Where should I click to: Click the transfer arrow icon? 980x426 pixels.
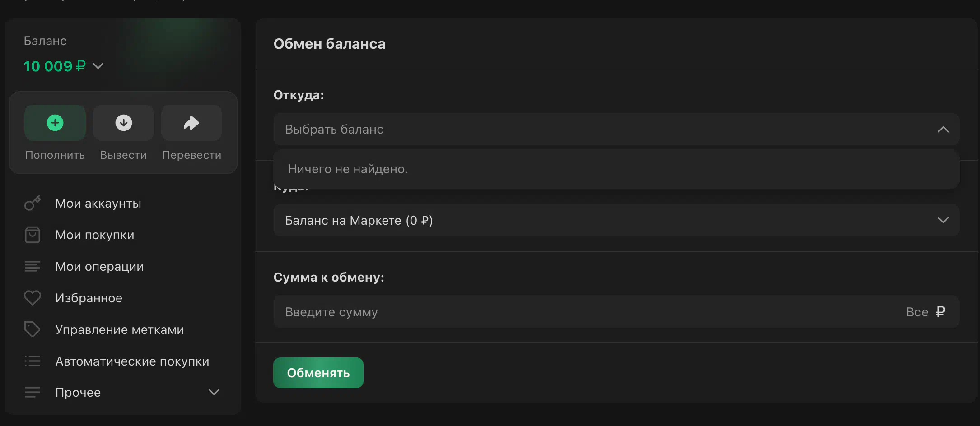pyautogui.click(x=191, y=123)
